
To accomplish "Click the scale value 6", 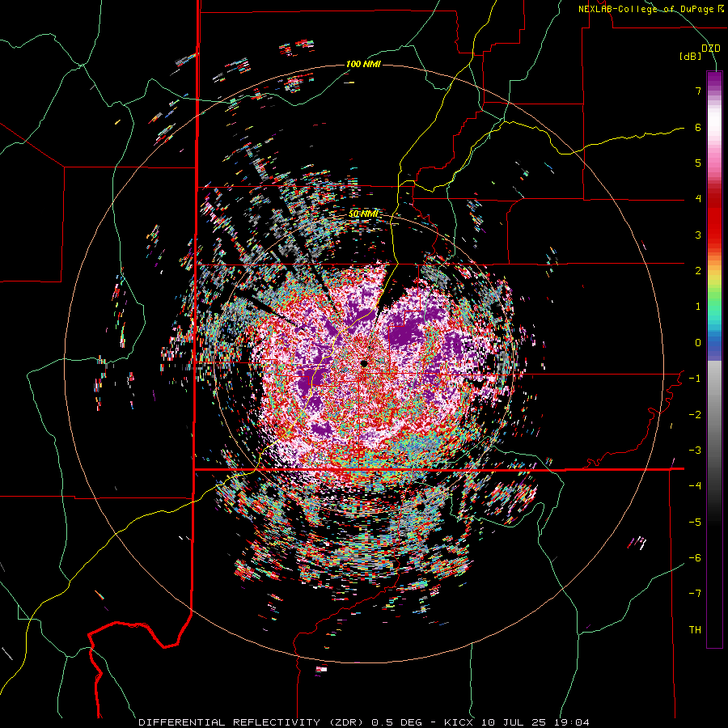I will coord(698,127).
